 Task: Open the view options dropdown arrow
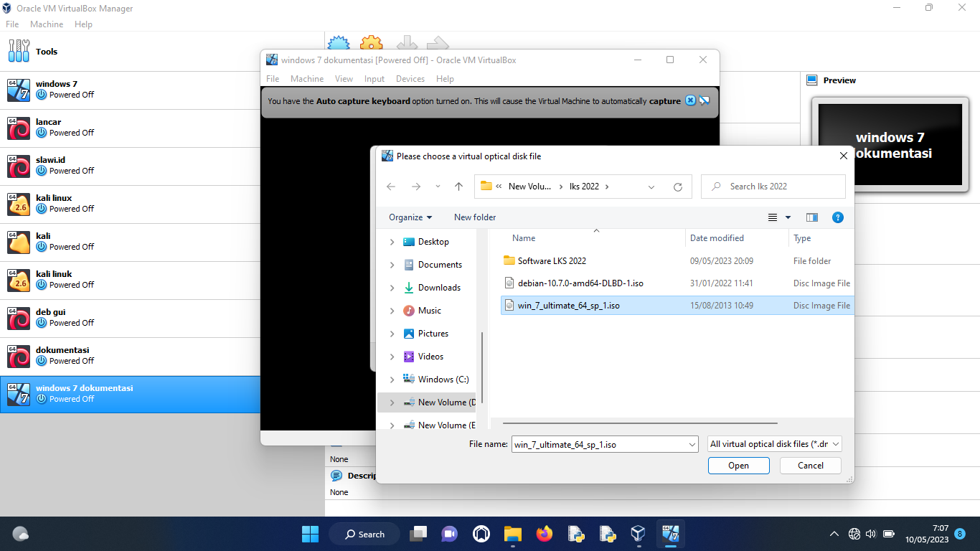point(788,217)
